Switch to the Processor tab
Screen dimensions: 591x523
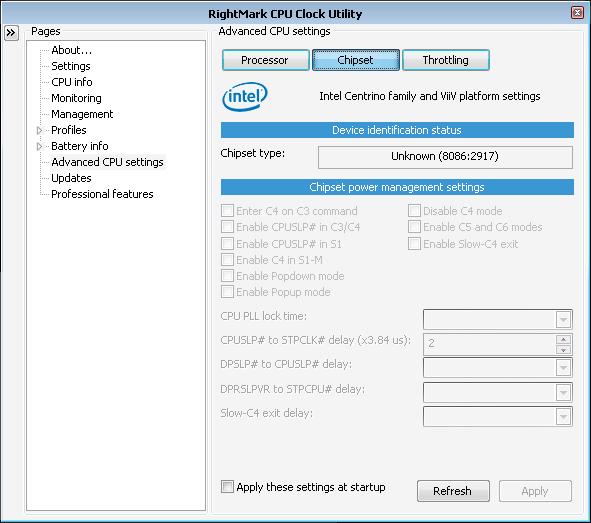(x=266, y=60)
